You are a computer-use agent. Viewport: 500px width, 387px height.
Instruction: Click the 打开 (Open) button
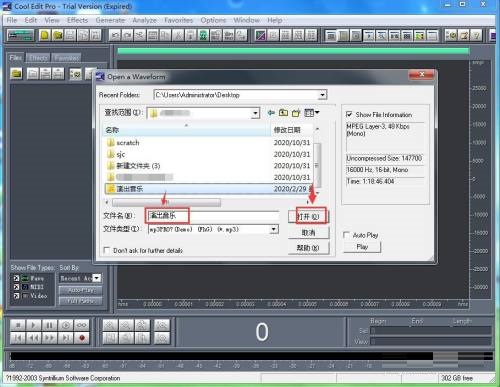click(x=309, y=217)
